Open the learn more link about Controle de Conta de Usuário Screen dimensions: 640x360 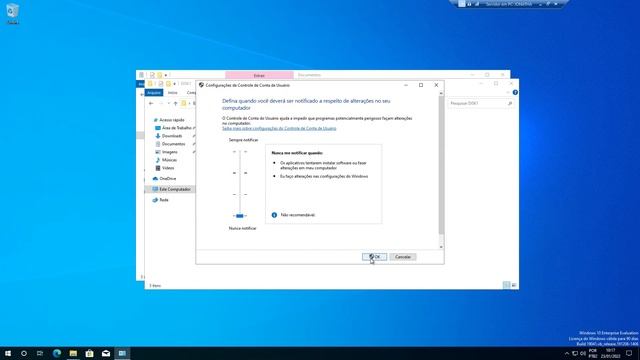(279, 128)
